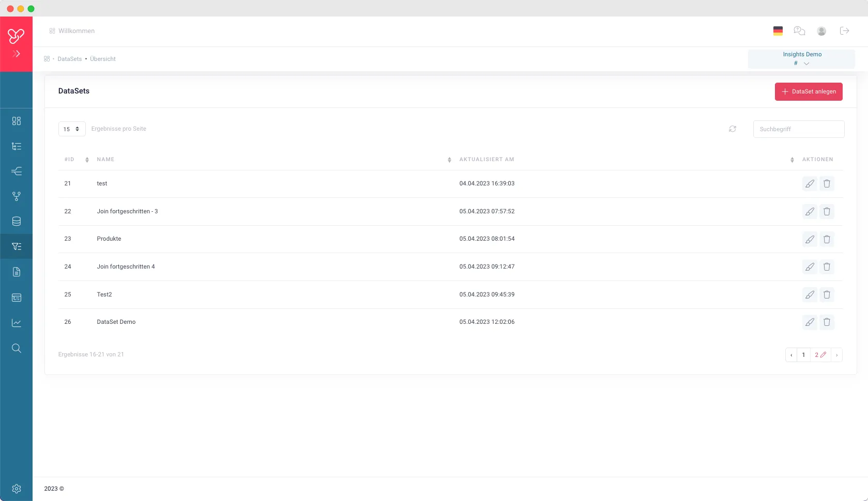Open the data flow icon in sidebar
This screenshot has height=501, width=868.
click(17, 171)
